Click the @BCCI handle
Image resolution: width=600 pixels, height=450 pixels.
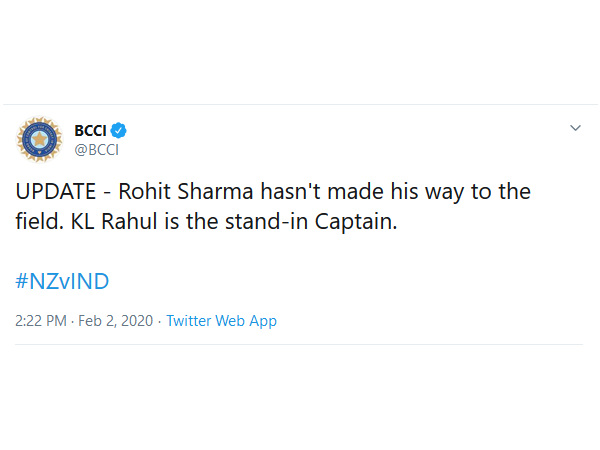95,149
